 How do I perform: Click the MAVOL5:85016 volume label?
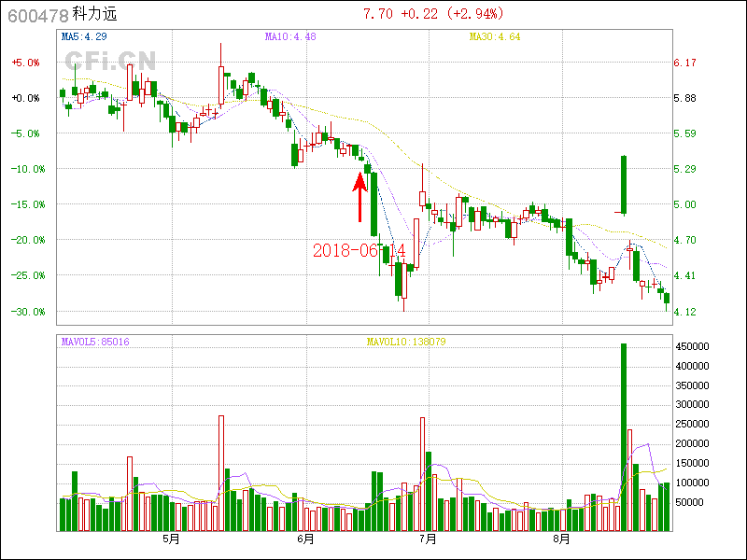(x=95, y=342)
